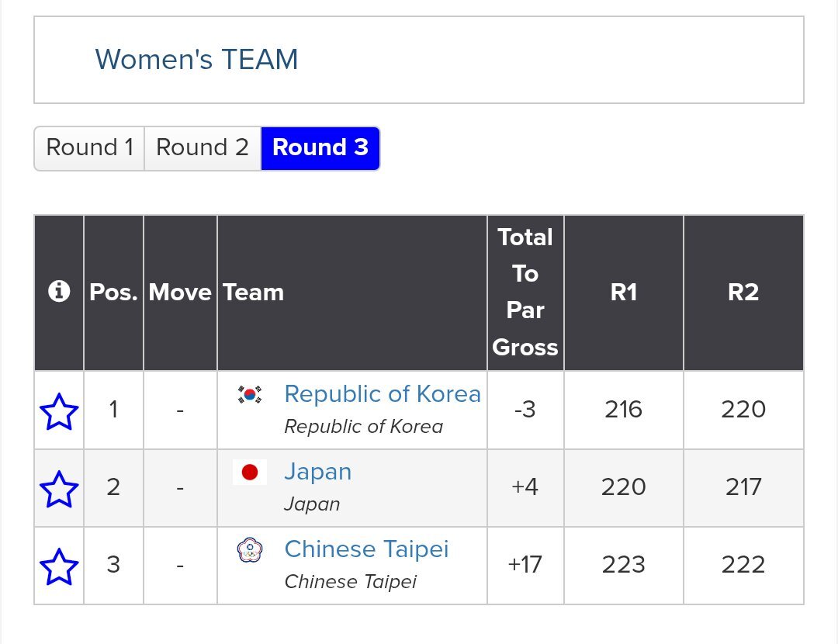Mark Chinese Taipei star as favorite

59,566
